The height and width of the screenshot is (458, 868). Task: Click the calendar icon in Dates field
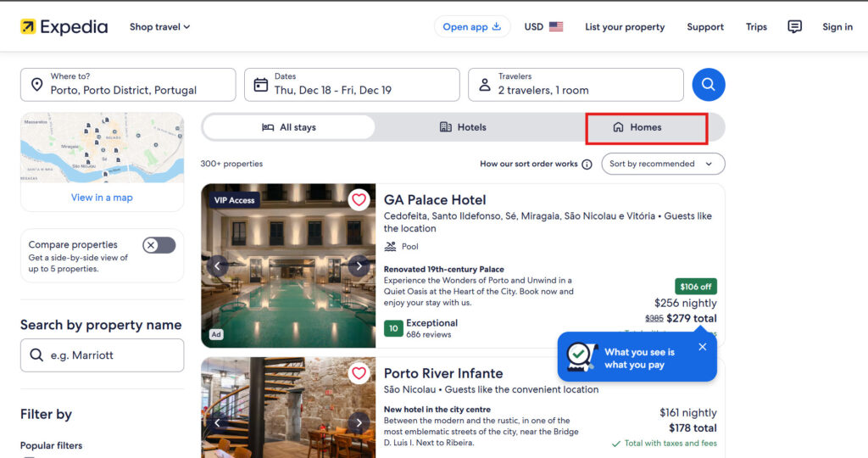point(261,85)
